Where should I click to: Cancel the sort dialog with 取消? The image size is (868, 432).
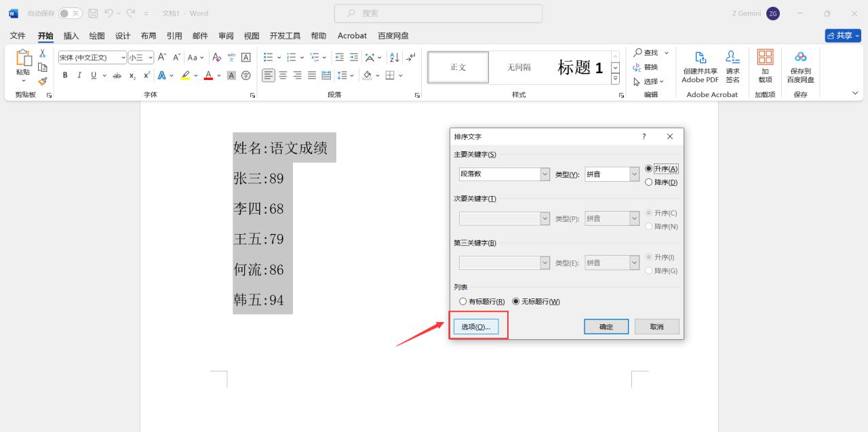pyautogui.click(x=656, y=327)
